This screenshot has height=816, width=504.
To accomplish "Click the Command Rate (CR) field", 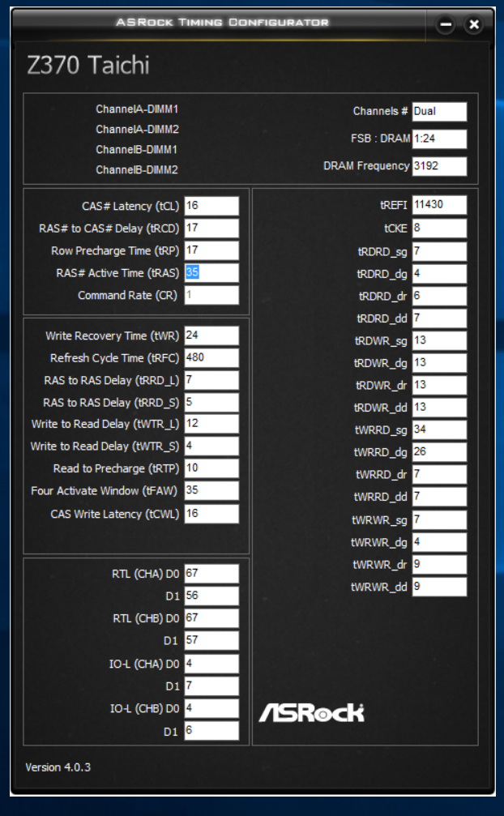I will click(x=211, y=295).
